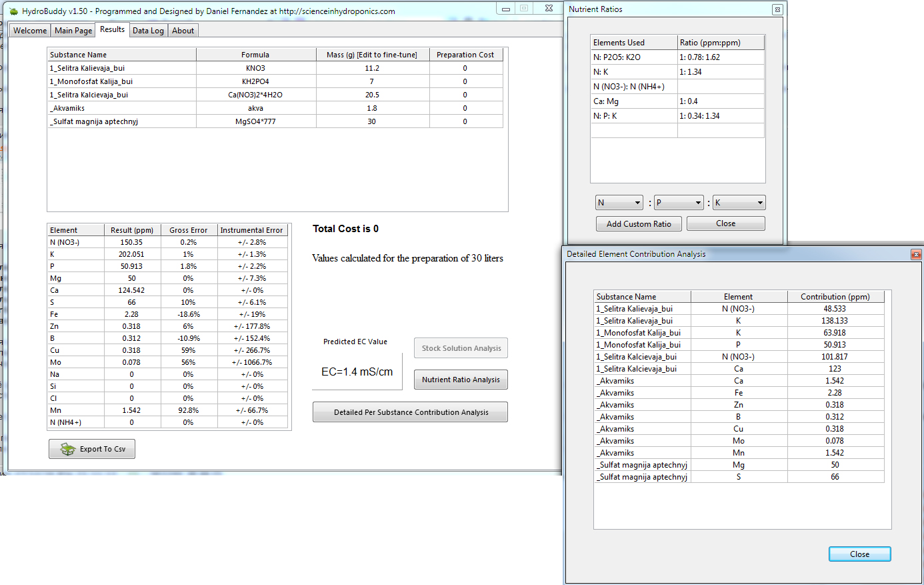Minimize the HydroBuddy main window
Image resolution: width=924 pixels, height=585 pixels.
point(506,9)
